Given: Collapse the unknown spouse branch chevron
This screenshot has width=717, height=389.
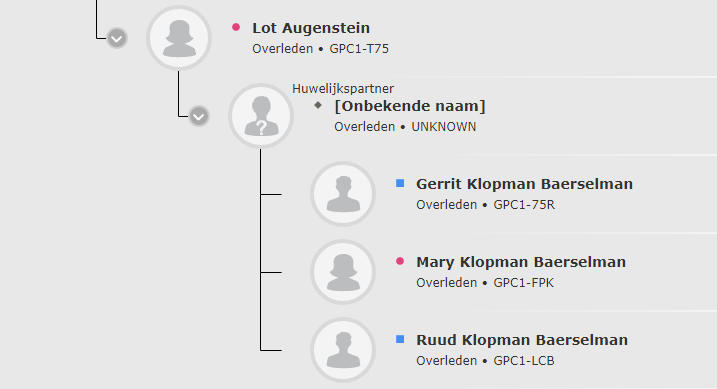Looking at the screenshot, I should point(199,116).
